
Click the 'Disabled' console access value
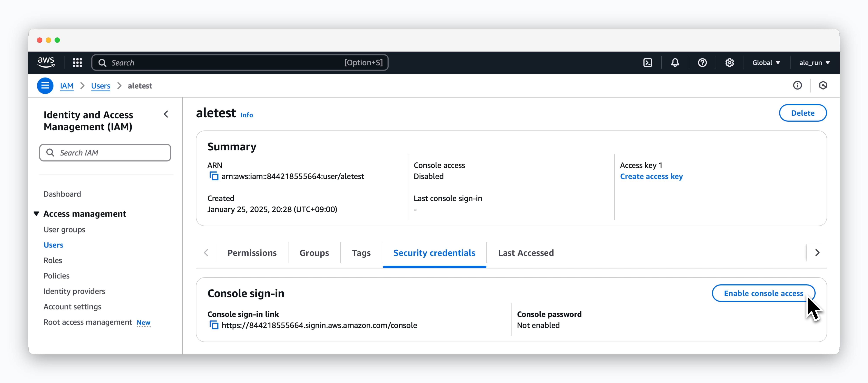point(428,176)
